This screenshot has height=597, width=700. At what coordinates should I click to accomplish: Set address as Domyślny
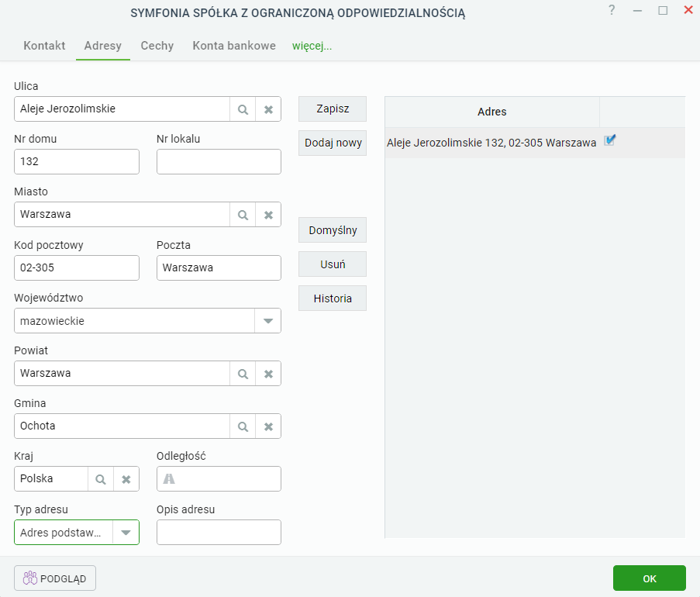[333, 230]
